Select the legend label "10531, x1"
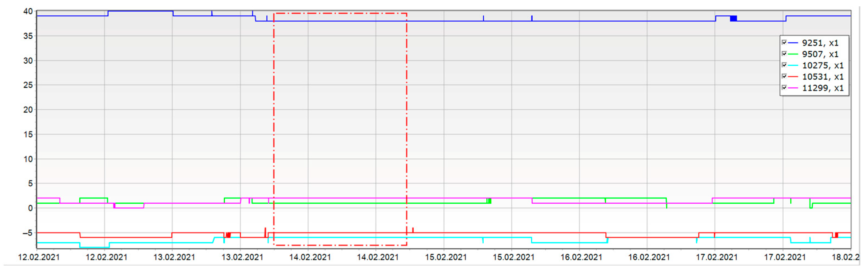Image resolution: width=868 pixels, height=276 pixels. (823, 77)
